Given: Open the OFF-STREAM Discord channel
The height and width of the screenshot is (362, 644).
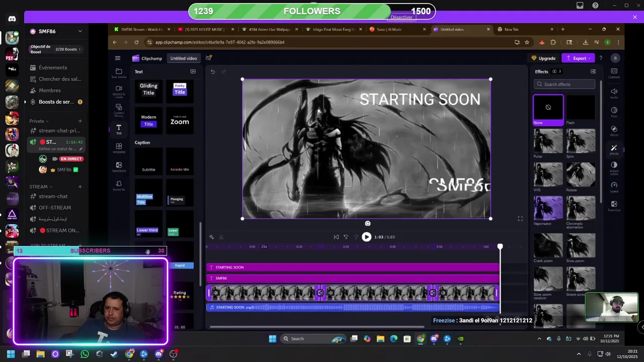Looking at the screenshot, I should pos(55,208).
